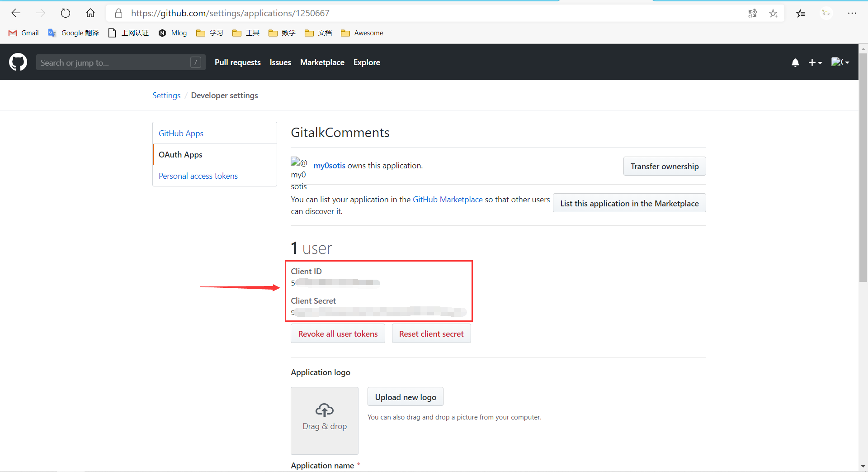Open the Awesome bookmarks folder

click(362, 33)
